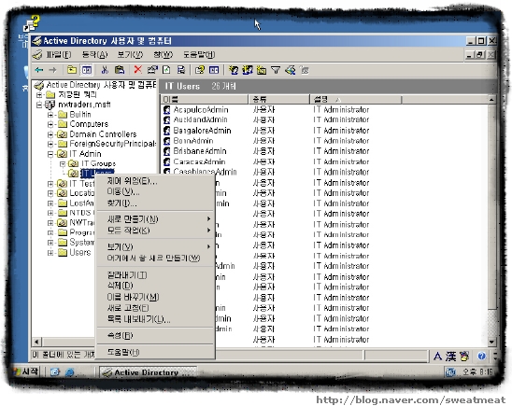Click the Export list toolbar icon
Image resolution: width=512 pixels, height=420 pixels.
(x=181, y=70)
